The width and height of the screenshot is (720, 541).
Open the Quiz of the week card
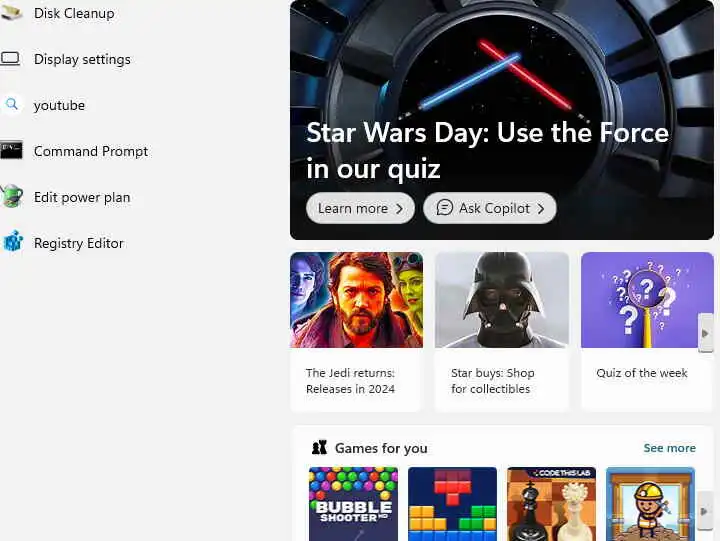point(647,331)
